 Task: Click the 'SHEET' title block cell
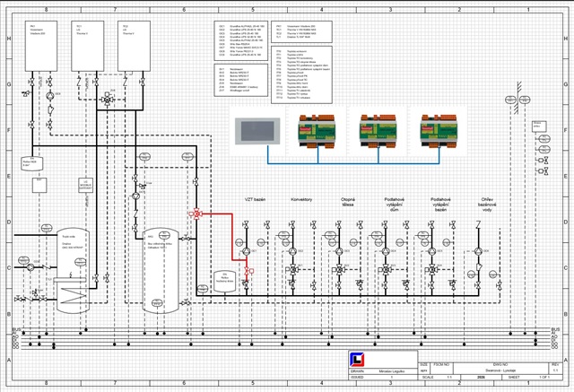[x=514, y=377]
